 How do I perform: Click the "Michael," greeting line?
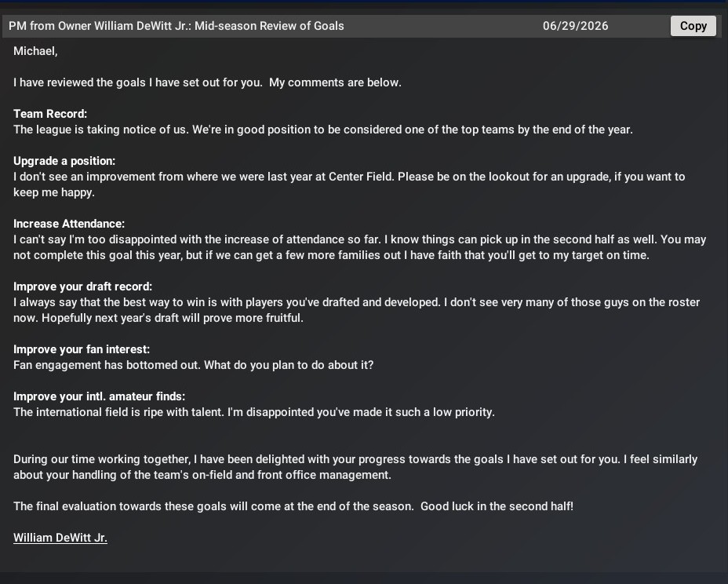pos(35,51)
